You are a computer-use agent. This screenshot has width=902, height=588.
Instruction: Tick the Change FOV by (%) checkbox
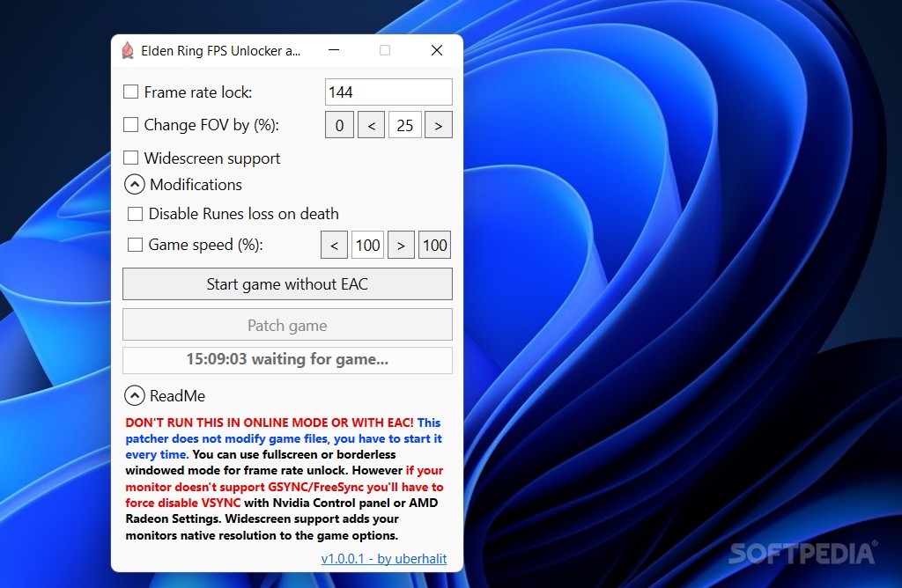(x=130, y=125)
